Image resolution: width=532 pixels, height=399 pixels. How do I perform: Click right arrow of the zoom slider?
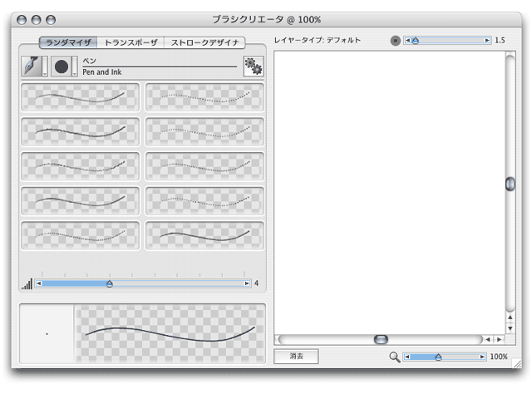tap(482, 357)
